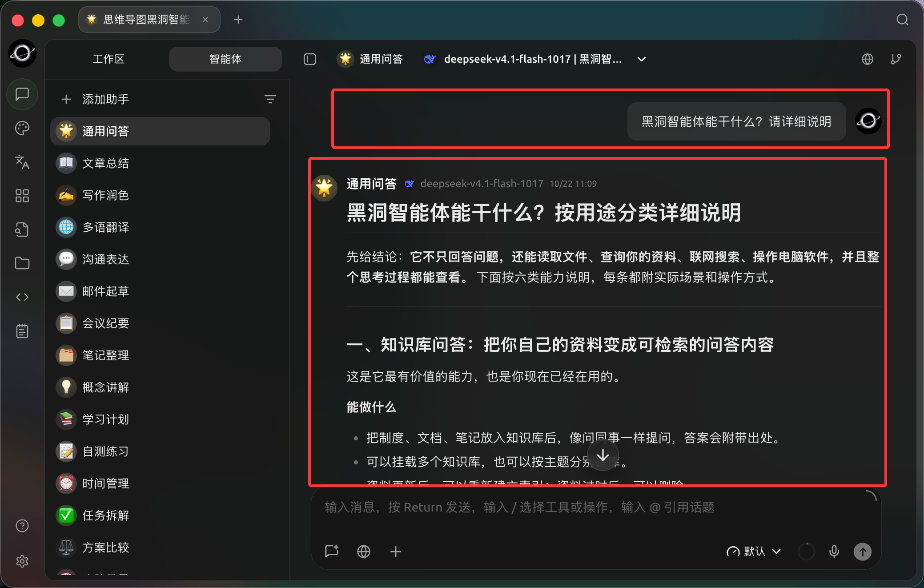The height and width of the screenshot is (588, 924).
Task: Click 通用问答 label in chat header
Action: click(381, 59)
